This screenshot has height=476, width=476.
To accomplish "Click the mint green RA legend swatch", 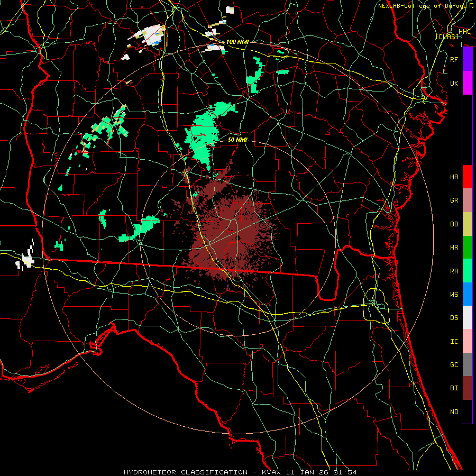I will point(467,271).
